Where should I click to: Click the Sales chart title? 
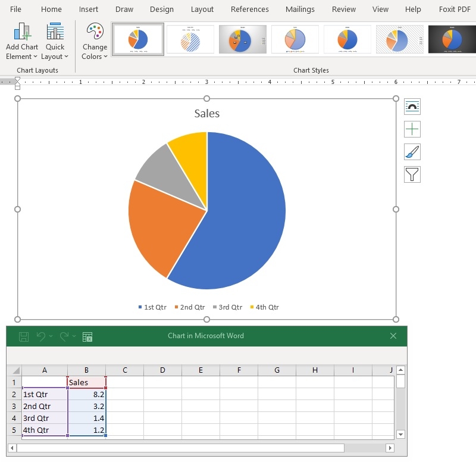pyautogui.click(x=206, y=113)
